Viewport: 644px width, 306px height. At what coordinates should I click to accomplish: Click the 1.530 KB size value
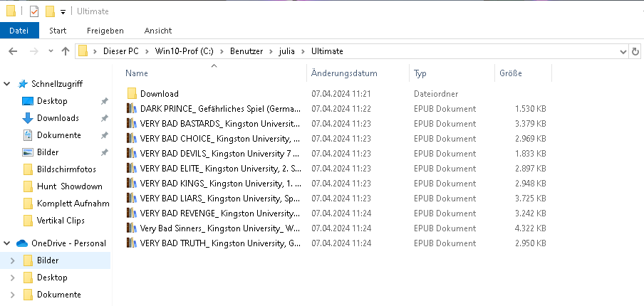[x=530, y=109]
